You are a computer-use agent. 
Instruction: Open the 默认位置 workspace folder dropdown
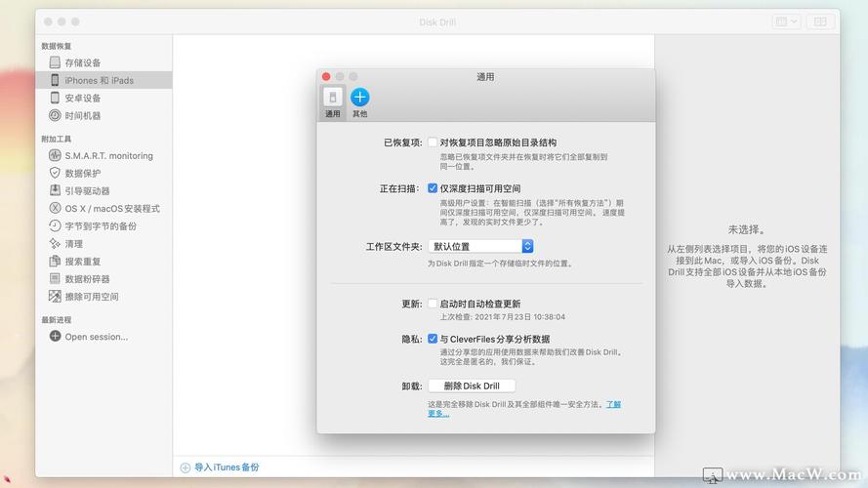point(480,246)
